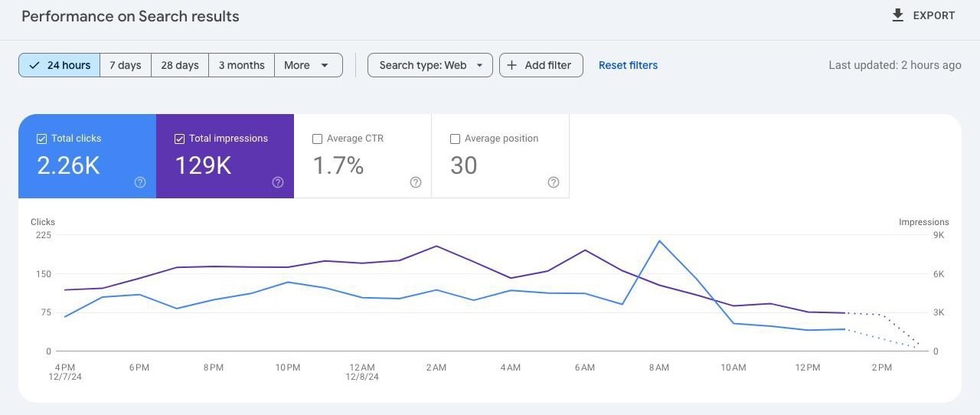Click the 2 AM impressions peak on chart

[x=436, y=246]
